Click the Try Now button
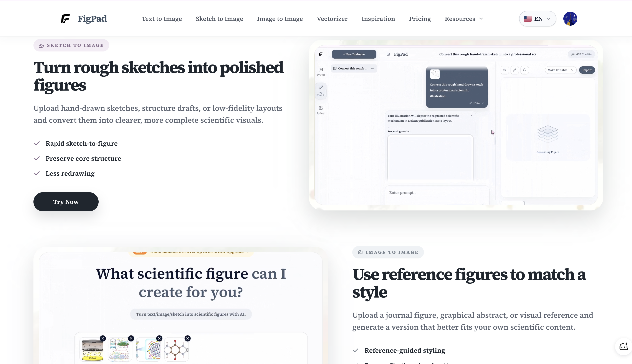 [x=66, y=202]
